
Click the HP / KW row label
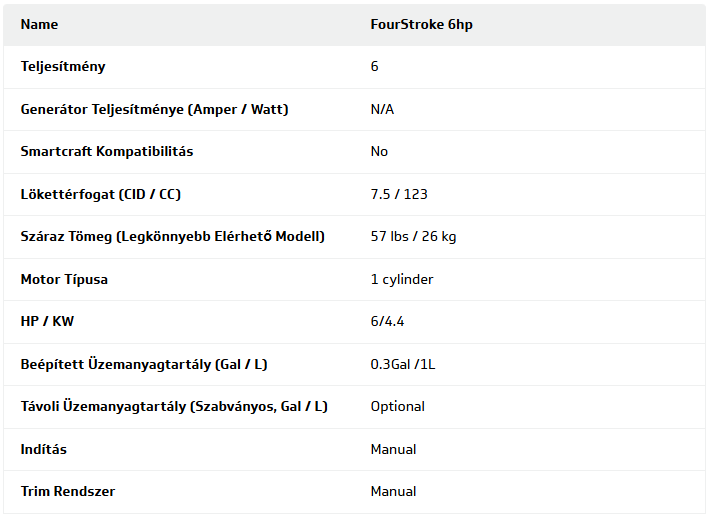tap(48, 322)
